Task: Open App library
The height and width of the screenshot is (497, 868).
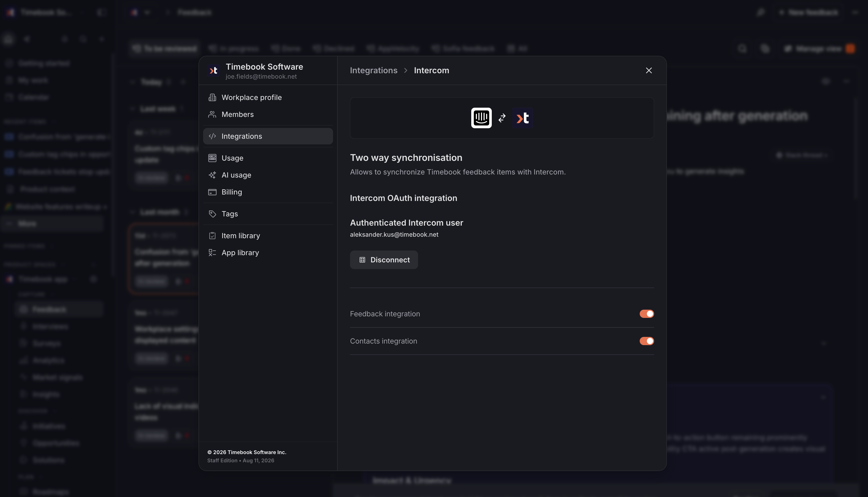Action: (268, 253)
